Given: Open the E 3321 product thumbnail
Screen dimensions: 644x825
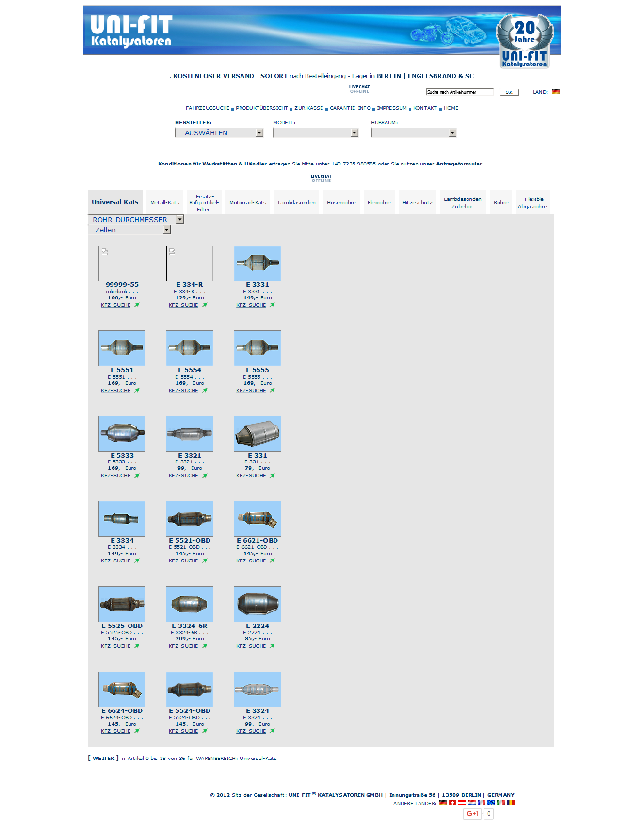Looking at the screenshot, I should [190, 434].
